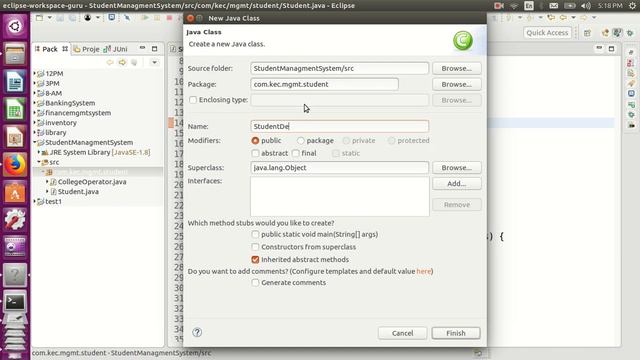Viewport: 640px width, 360px height.
Task: Select Student.java in Package Explorer
Action: tap(78, 191)
